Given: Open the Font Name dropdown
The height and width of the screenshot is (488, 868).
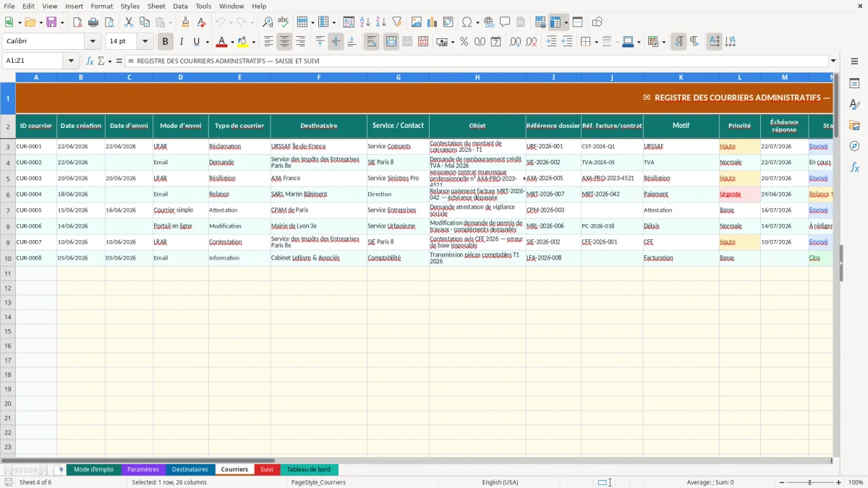Looking at the screenshot, I should [x=93, y=42].
